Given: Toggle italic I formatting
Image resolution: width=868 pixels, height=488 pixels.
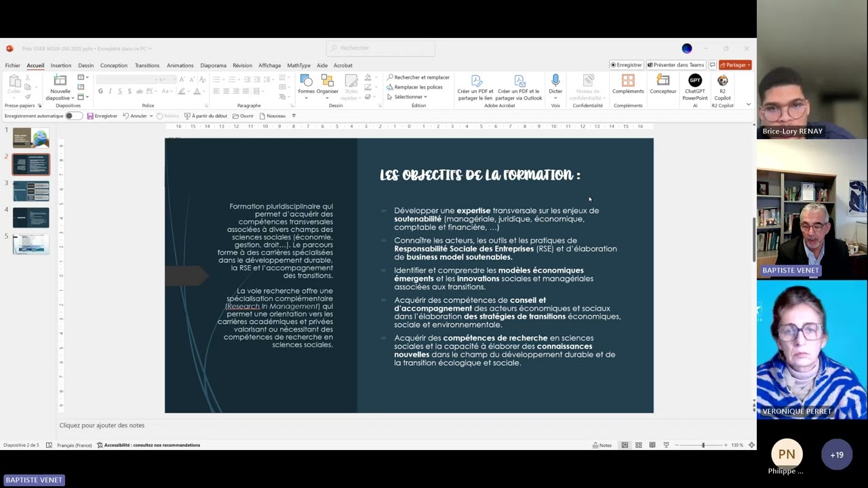Looking at the screenshot, I should [110, 91].
